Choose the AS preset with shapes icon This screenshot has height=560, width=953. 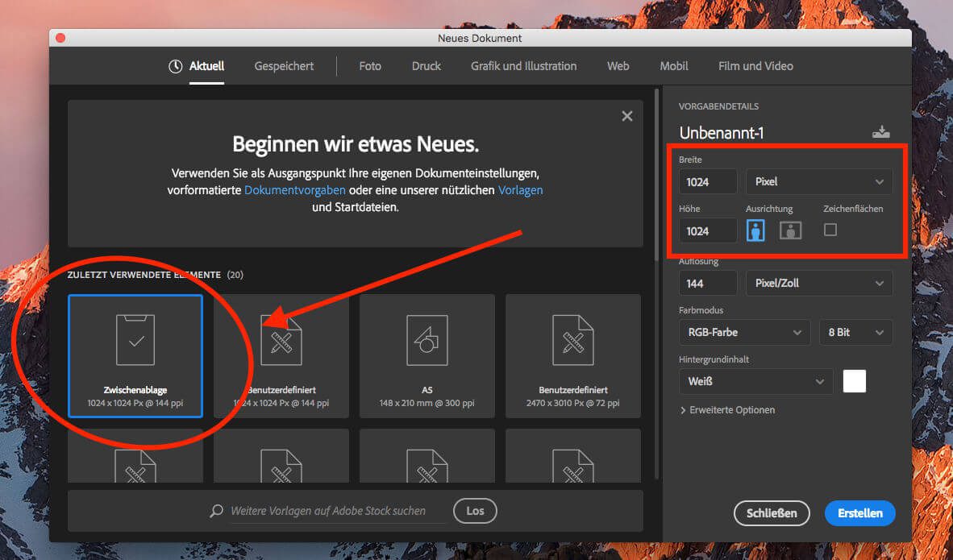coord(427,355)
